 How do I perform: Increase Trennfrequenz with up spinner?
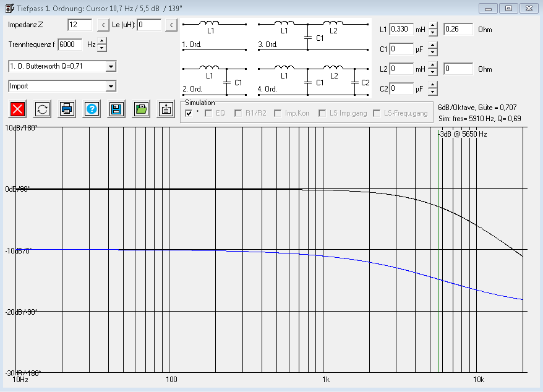pyautogui.click(x=102, y=41)
